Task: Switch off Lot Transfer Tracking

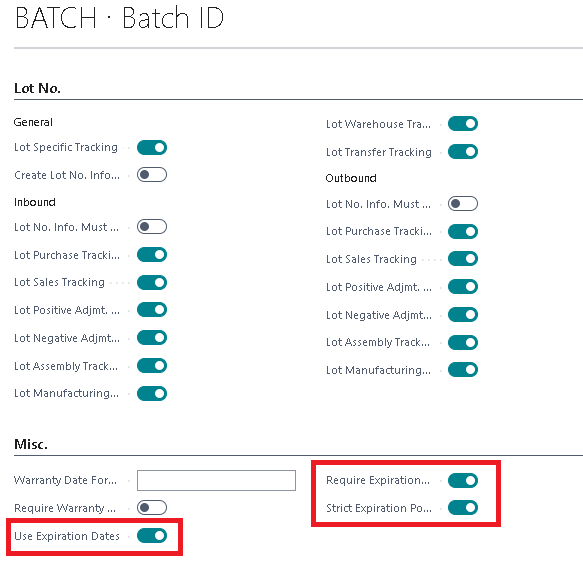Action: pos(463,152)
